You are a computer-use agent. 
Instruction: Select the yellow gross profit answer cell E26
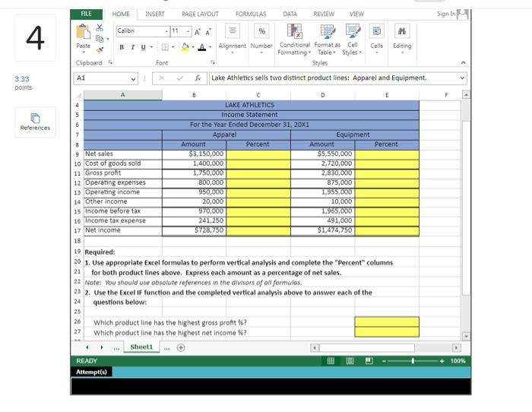click(387, 322)
